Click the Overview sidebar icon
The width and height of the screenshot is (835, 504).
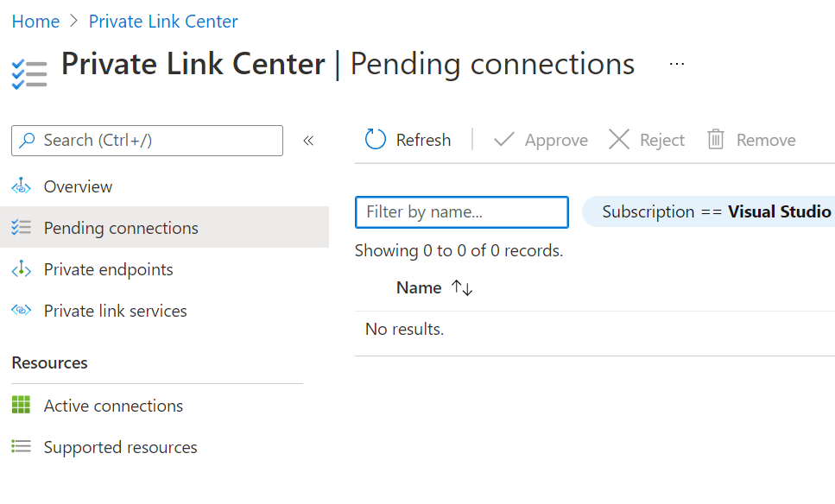pos(21,186)
